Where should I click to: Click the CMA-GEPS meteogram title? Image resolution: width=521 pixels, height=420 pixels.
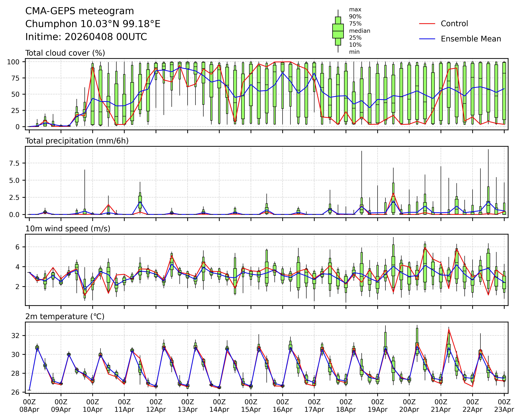tap(80, 11)
